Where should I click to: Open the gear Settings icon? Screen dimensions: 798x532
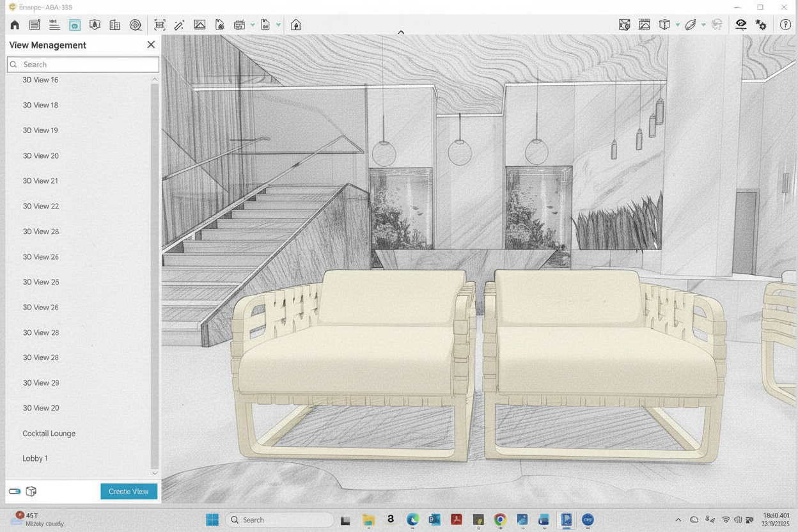[761, 25]
